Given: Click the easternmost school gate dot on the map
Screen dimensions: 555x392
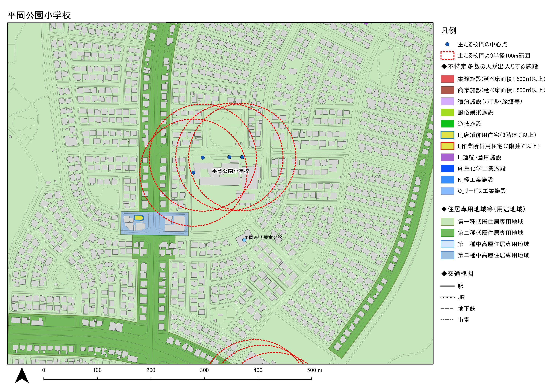Looking at the screenshot, I should (242, 157).
